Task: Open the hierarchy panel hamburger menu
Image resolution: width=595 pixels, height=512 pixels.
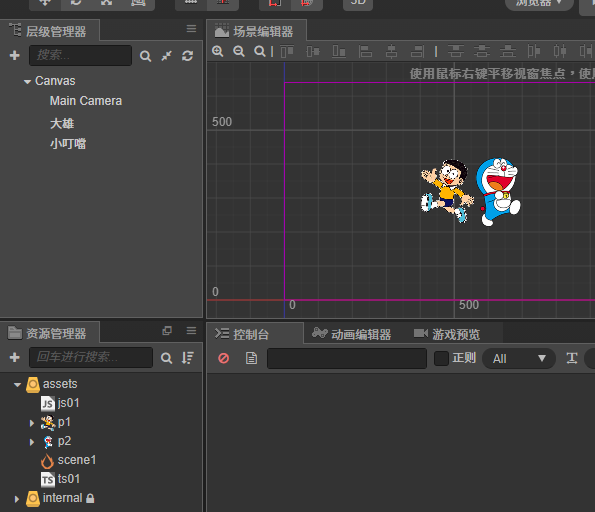Action: tap(191, 28)
